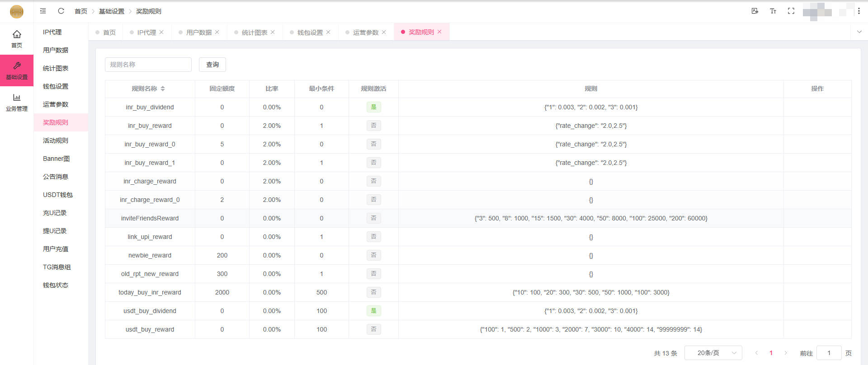Screen dimensions: 868x365
Task: Open 活动规则 in the side menu
Action: tap(56, 140)
